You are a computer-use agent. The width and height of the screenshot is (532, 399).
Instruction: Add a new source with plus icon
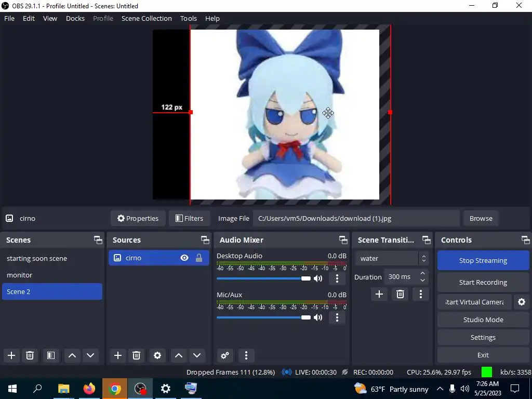[118, 355]
